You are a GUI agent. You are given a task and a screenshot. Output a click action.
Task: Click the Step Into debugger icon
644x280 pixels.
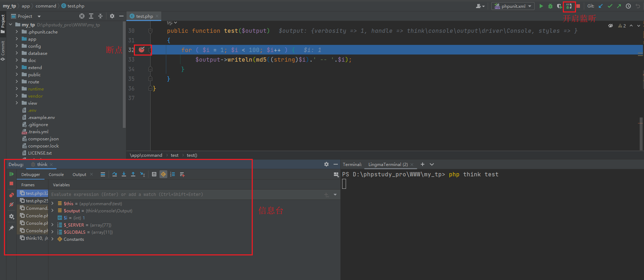(124, 174)
